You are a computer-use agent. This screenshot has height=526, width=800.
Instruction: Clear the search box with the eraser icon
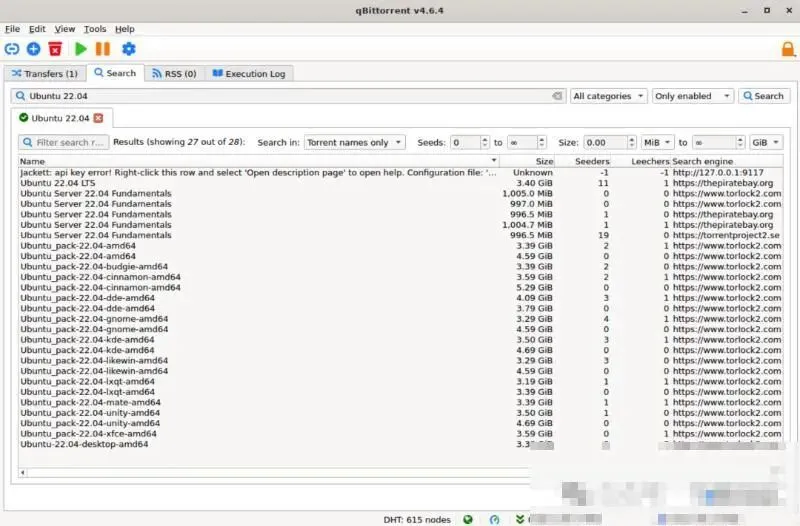tap(557, 96)
